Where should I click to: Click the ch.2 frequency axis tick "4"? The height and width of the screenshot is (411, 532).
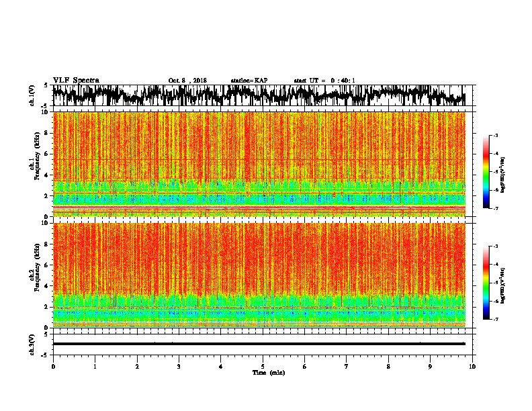pyautogui.click(x=46, y=286)
